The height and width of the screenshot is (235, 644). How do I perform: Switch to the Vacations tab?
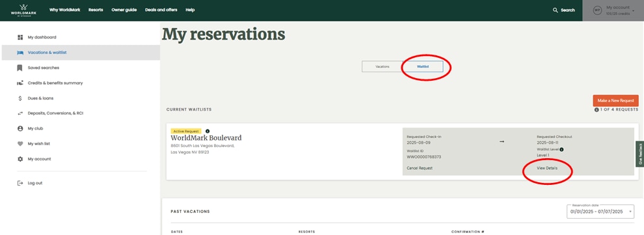[x=382, y=66]
